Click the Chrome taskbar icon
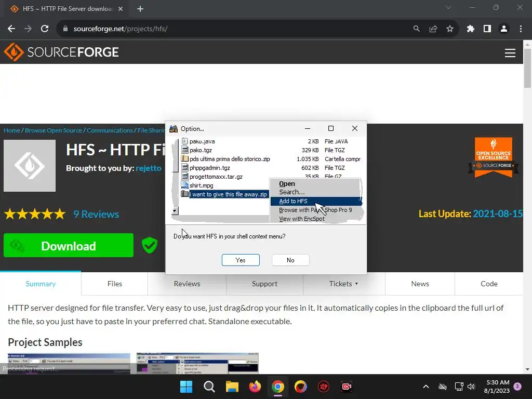This screenshot has height=399, width=532. pos(278,387)
